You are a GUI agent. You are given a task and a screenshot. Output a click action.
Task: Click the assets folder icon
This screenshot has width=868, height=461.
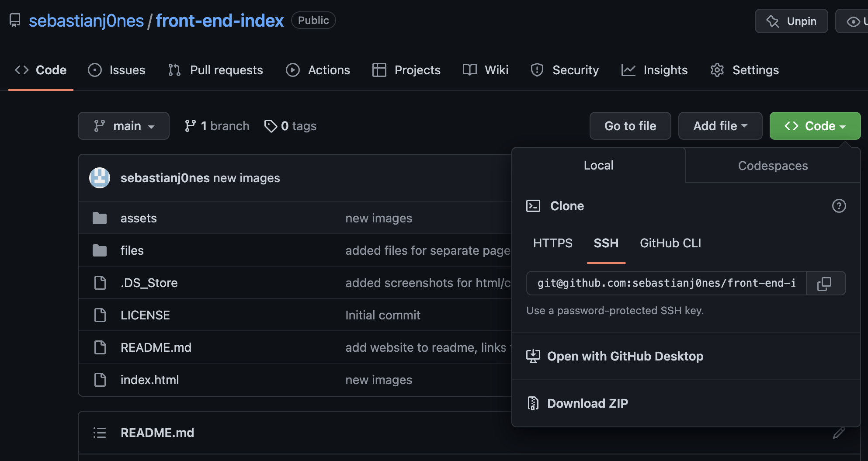click(100, 218)
